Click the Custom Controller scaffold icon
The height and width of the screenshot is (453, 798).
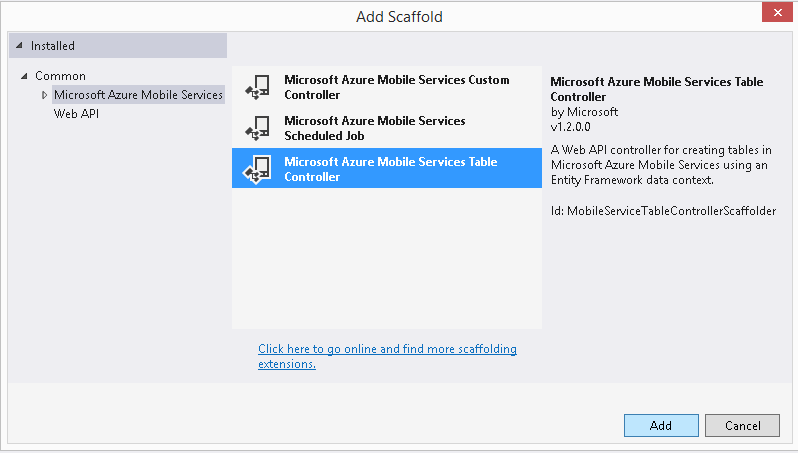pos(258,87)
